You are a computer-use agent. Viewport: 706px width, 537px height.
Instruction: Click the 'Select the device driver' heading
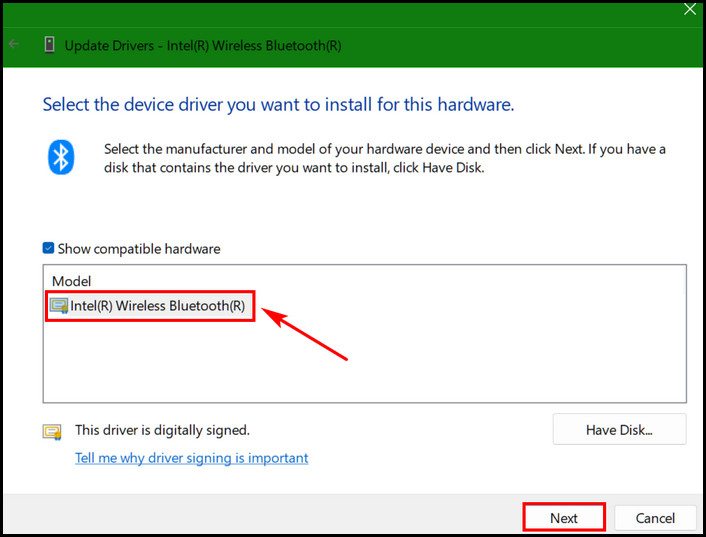click(278, 104)
